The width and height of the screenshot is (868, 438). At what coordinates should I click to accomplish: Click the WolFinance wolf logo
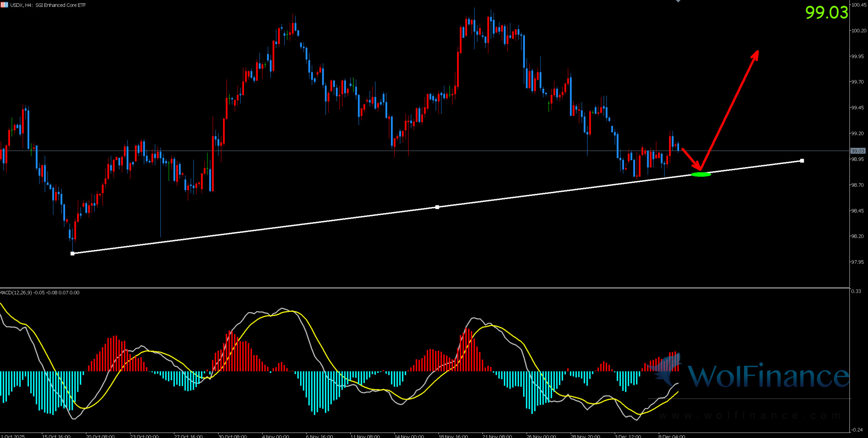(668, 370)
